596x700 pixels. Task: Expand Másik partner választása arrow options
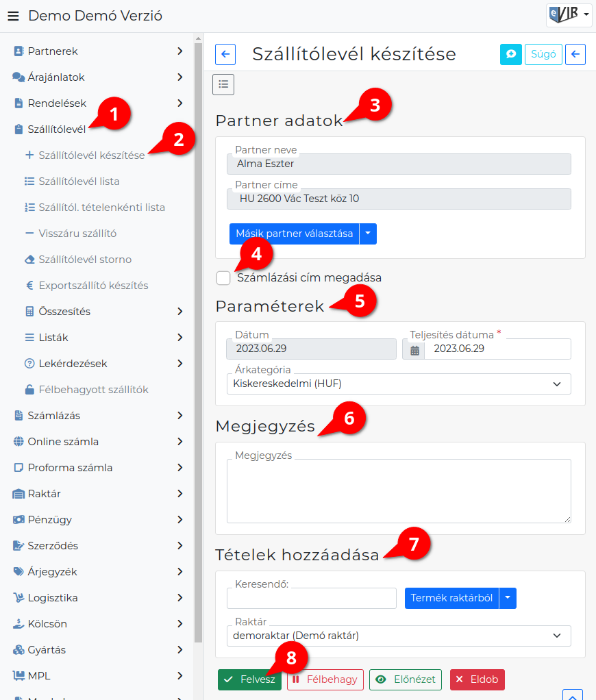click(x=368, y=234)
